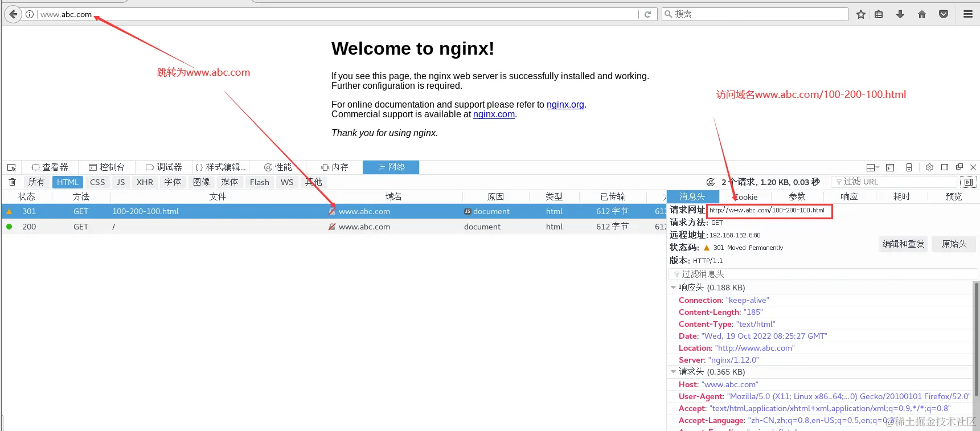Image resolution: width=980 pixels, height=431 pixels.
Task: Toggle the CSS request filter
Action: (x=97, y=182)
